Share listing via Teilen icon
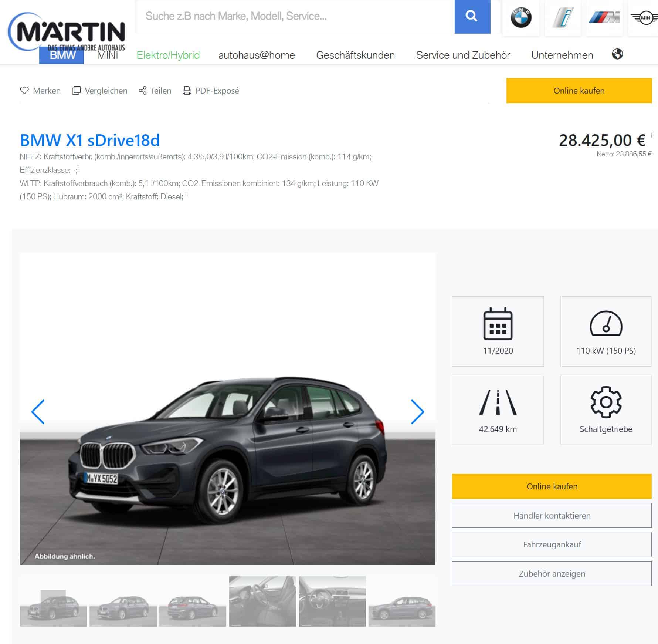 tap(143, 91)
